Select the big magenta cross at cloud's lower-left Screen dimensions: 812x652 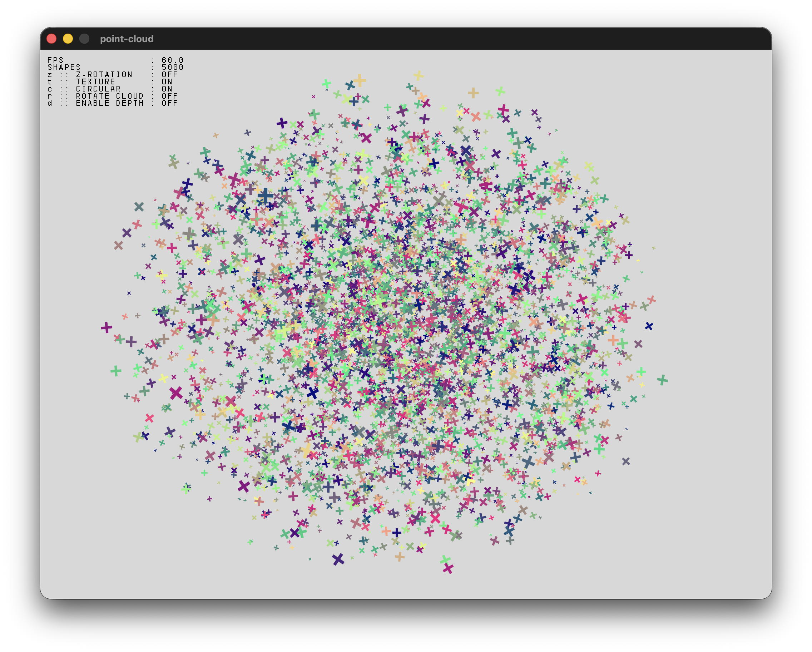[x=176, y=393]
